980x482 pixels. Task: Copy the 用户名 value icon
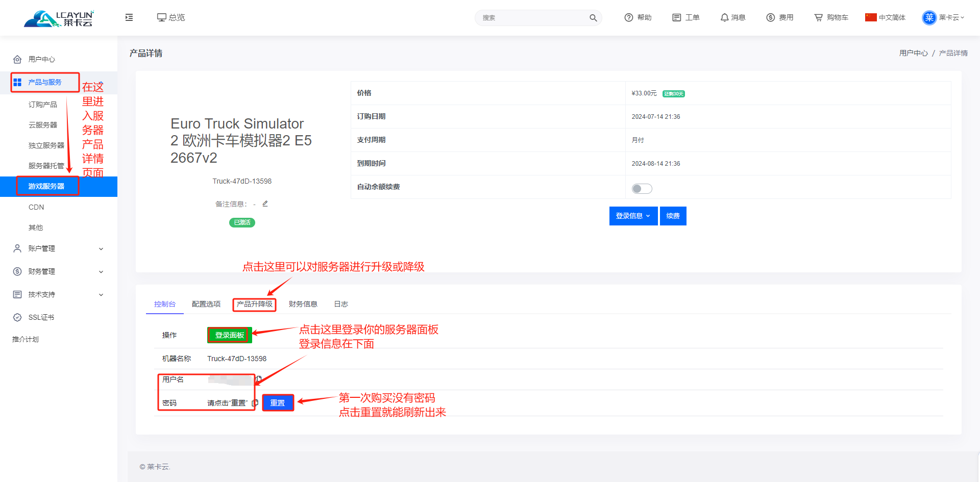(x=259, y=379)
